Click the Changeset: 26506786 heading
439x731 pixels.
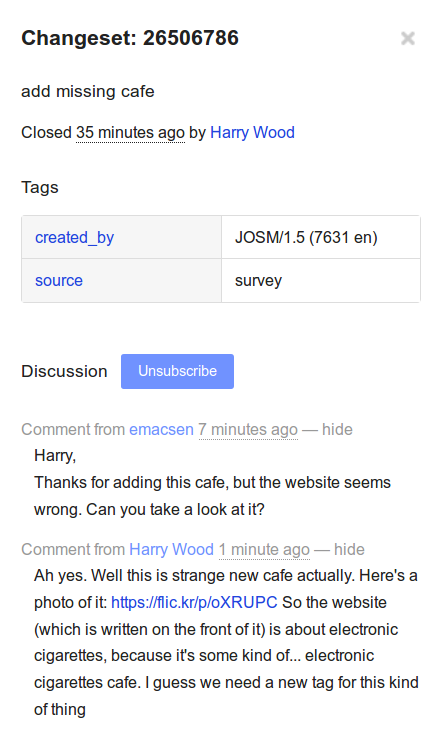130,38
